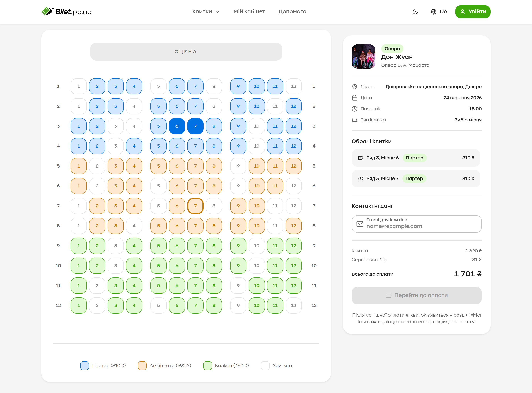Deselect selected seat 6 in row 3
The width and height of the screenshot is (532, 393).
177,126
